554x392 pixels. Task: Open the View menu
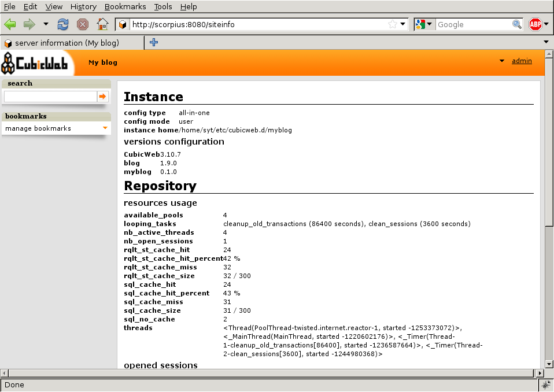coord(54,6)
